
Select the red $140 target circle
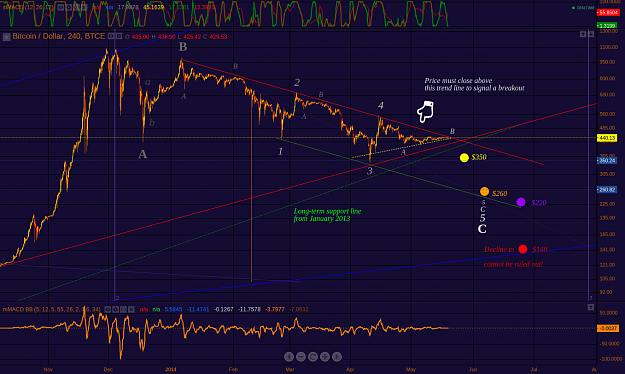pos(523,249)
